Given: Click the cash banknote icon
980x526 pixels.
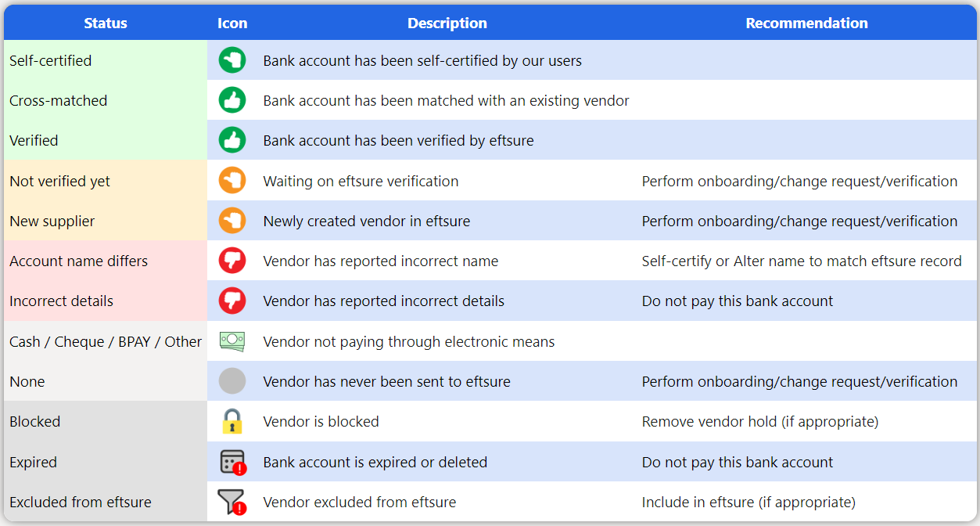Looking at the screenshot, I should pyautogui.click(x=232, y=341).
